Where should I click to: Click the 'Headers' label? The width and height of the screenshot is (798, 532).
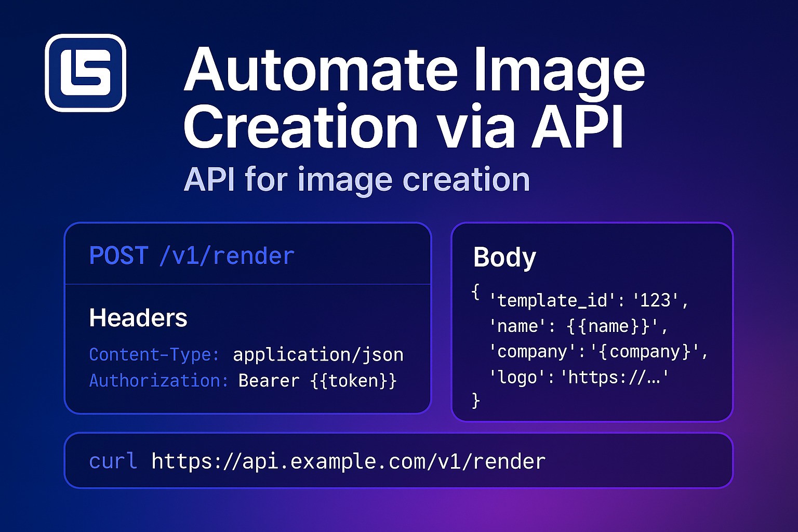(x=138, y=317)
